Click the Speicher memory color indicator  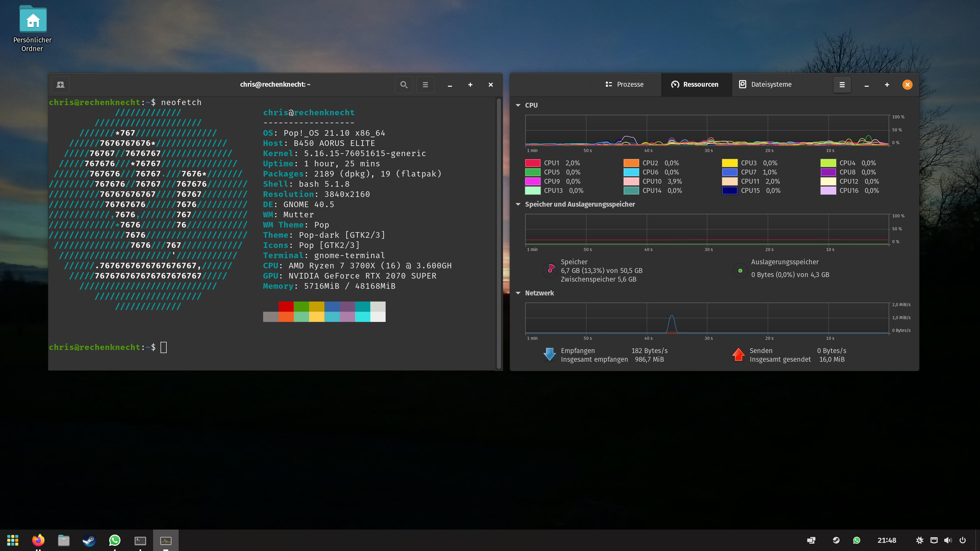(x=550, y=270)
